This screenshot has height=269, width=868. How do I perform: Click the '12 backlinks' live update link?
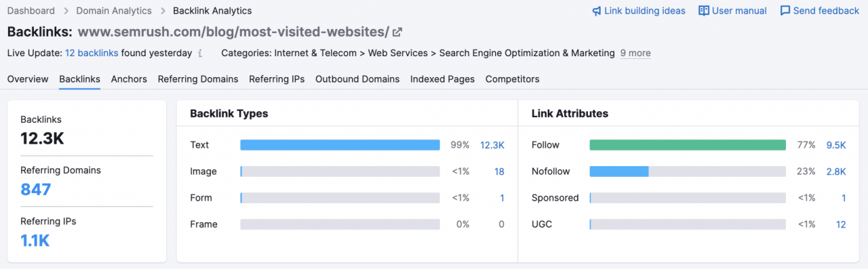click(92, 53)
